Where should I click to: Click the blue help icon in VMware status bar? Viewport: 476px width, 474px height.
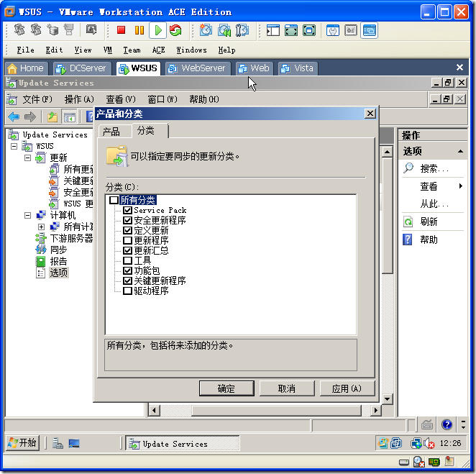point(447,424)
